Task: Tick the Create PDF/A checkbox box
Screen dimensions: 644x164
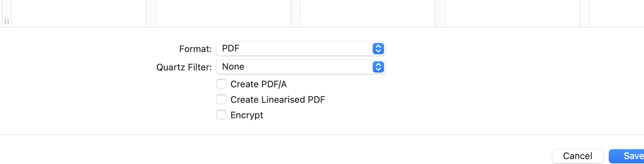Action: point(221,84)
